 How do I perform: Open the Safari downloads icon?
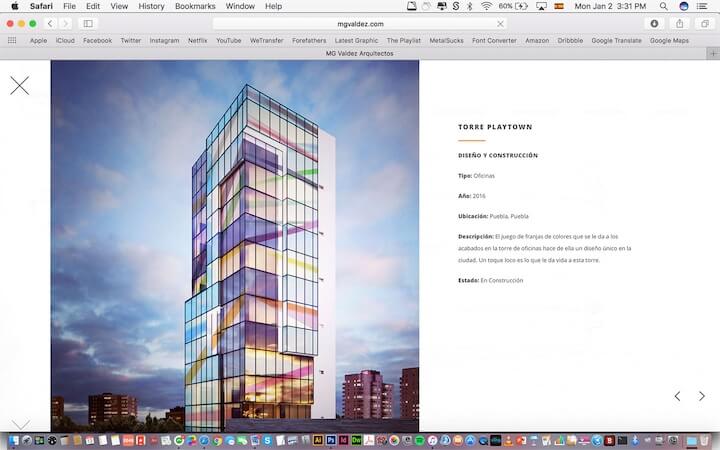click(655, 23)
